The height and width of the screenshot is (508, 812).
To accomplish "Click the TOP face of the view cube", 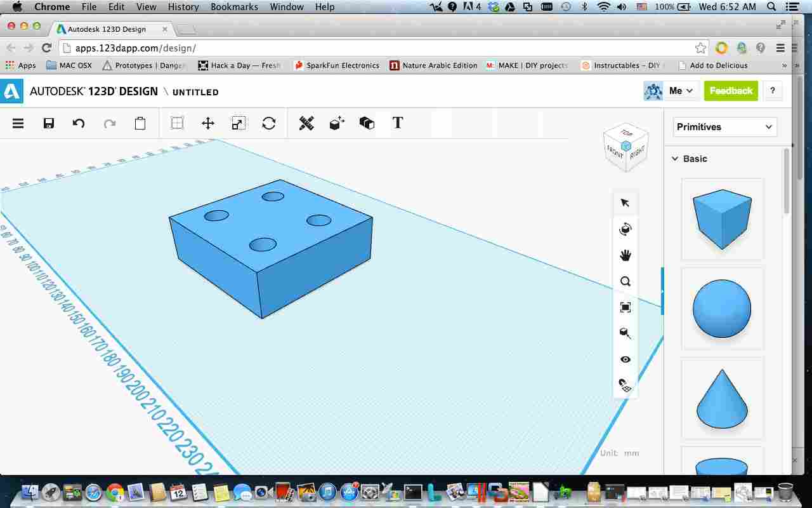I will pos(627,133).
